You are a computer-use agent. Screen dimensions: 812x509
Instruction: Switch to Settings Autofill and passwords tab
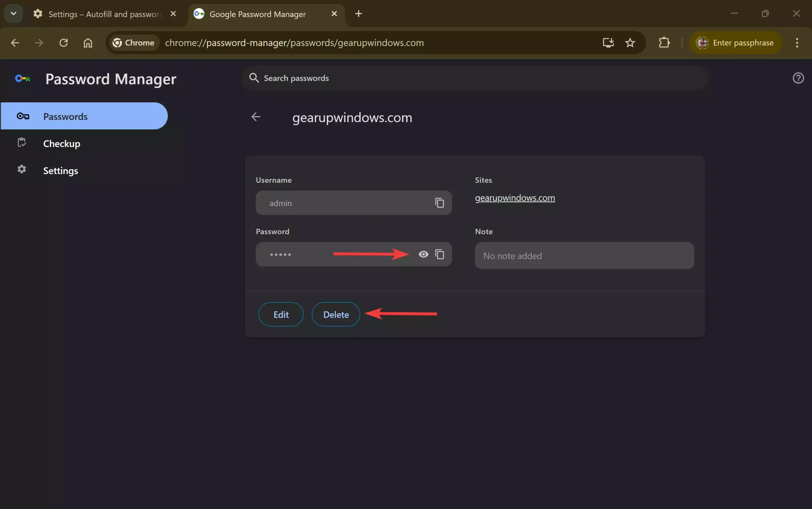104,14
